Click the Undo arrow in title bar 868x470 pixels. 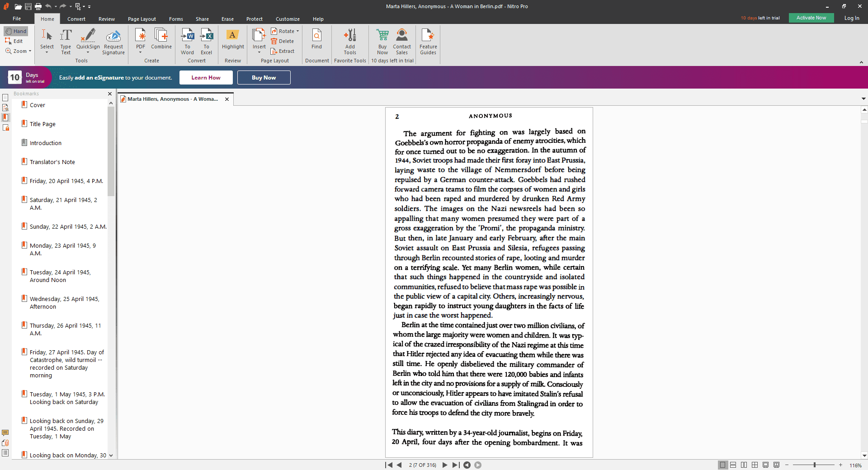click(48, 6)
